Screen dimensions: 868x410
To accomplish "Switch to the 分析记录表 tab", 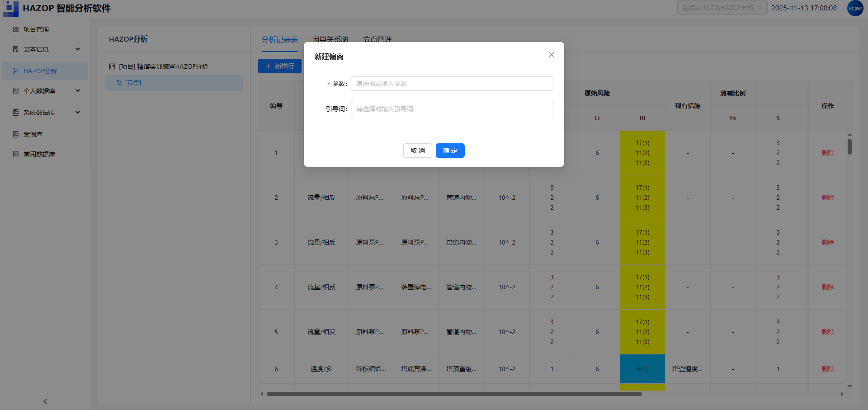I will 279,40.
